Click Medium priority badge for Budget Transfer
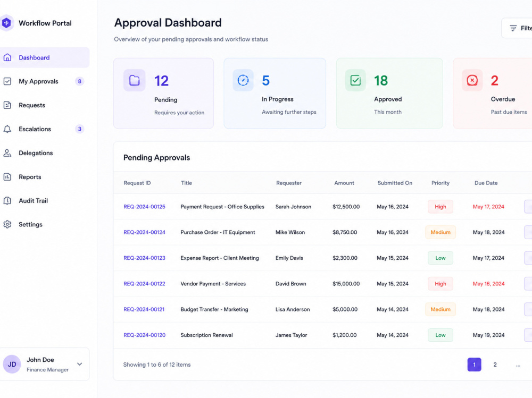Viewport: 532px width, 398px height. (x=440, y=309)
